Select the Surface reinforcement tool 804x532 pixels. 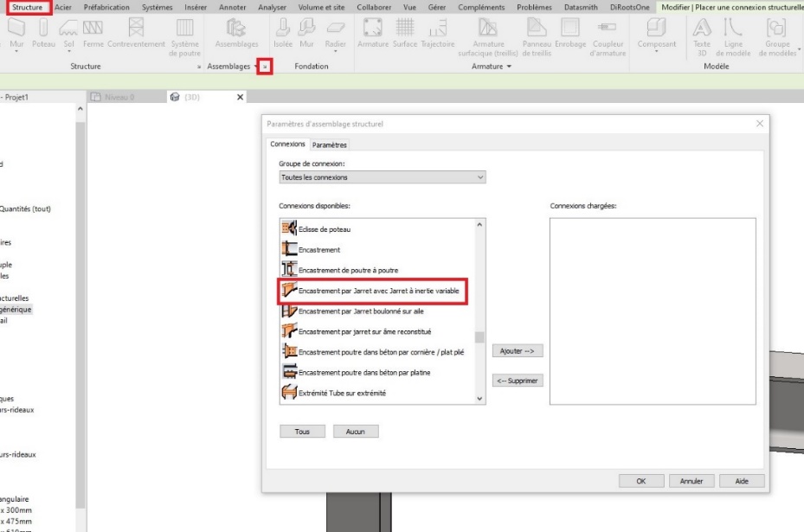pyautogui.click(x=404, y=34)
